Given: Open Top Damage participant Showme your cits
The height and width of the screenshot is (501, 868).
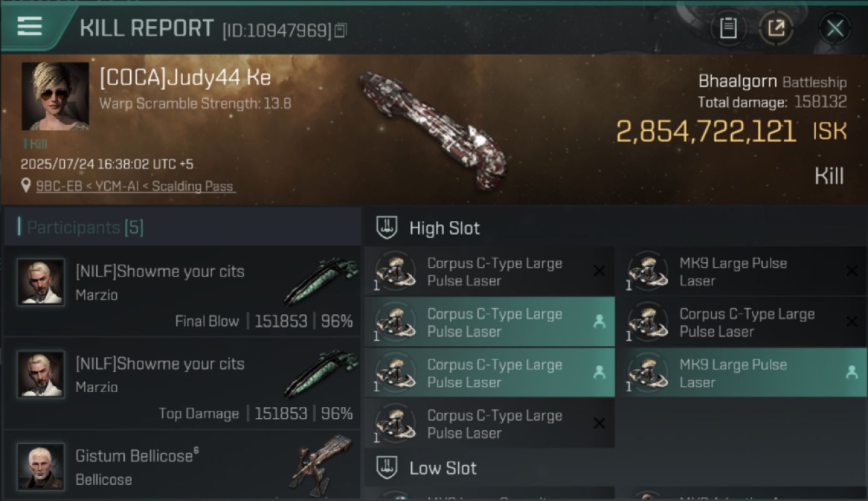Looking at the screenshot, I should pos(182,383).
